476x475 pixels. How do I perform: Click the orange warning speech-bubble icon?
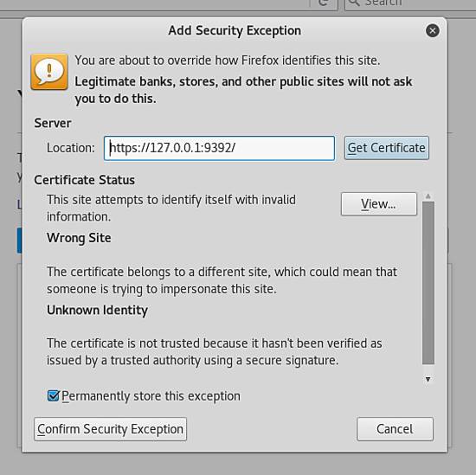(49, 72)
